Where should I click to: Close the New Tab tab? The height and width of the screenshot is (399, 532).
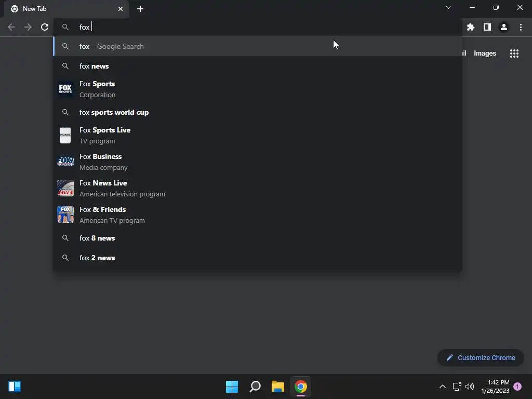coord(121,9)
